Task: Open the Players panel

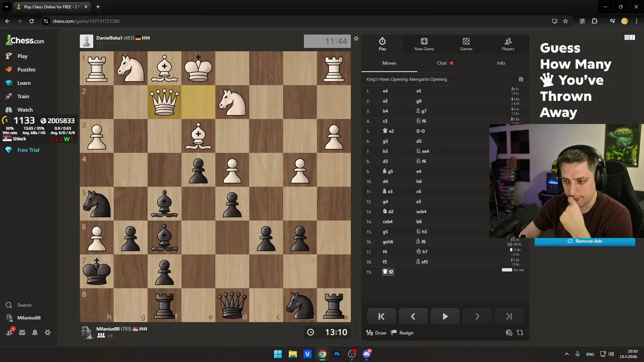Action: (x=508, y=44)
